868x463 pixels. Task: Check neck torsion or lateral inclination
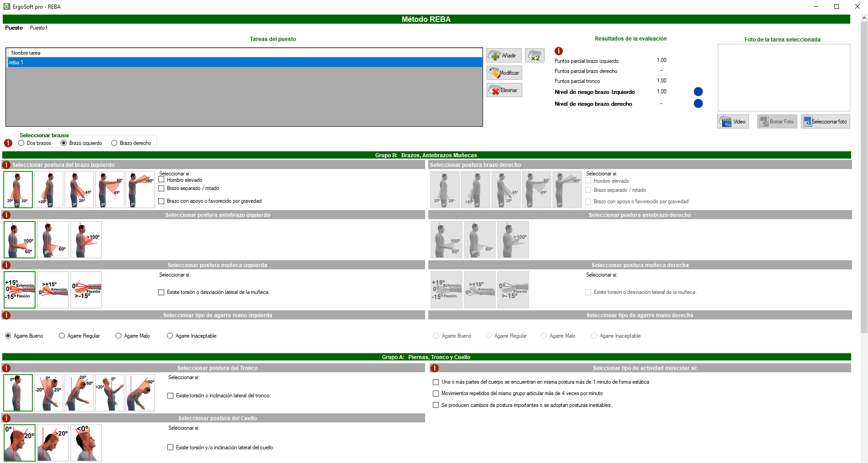(171, 448)
